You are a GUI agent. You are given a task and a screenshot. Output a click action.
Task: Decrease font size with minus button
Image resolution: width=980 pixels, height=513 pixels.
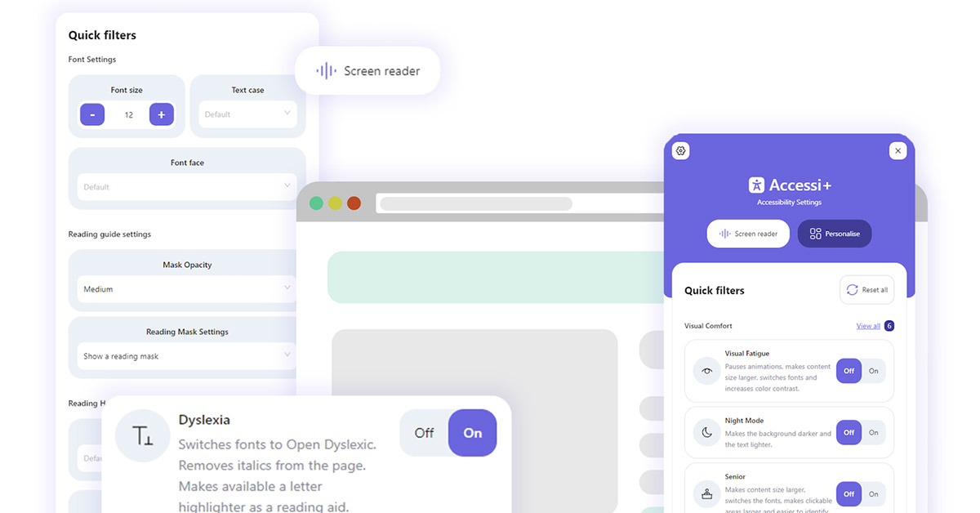click(92, 114)
